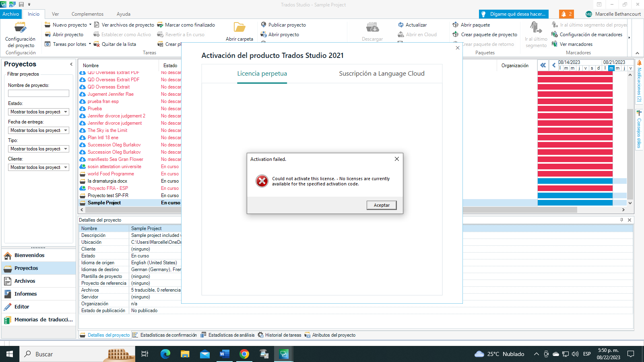Image resolution: width=644 pixels, height=362 pixels.
Task: Collapse the Proyectos side pane
Action: click(71, 64)
